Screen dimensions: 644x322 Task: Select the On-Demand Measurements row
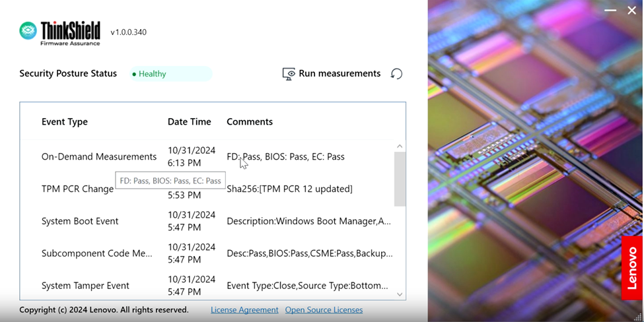click(207, 156)
